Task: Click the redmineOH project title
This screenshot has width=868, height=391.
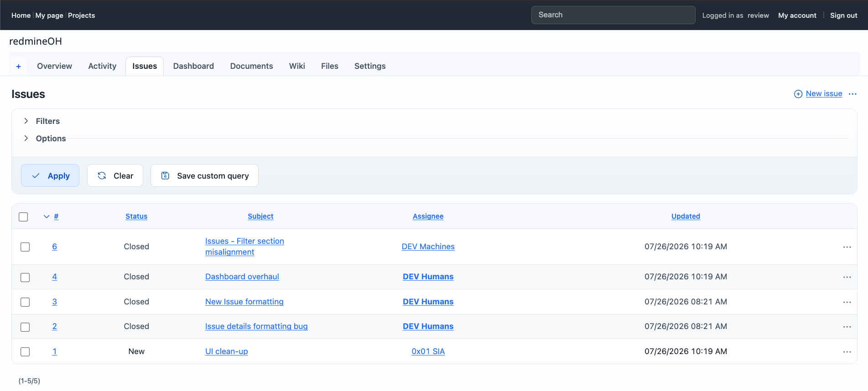Action: (36, 41)
